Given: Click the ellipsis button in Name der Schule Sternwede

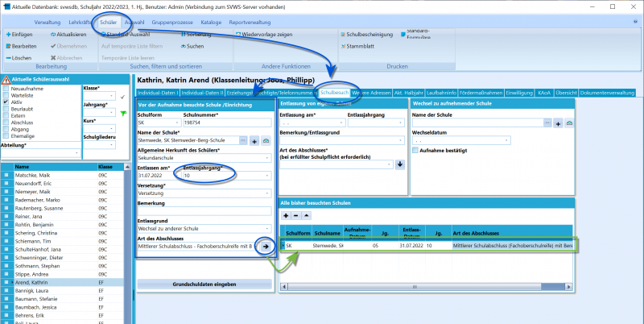Looking at the screenshot, I should coord(243,140).
